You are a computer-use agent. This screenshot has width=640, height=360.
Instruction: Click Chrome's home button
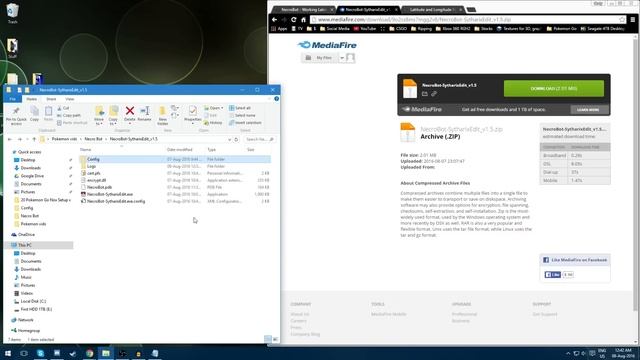tap(303, 19)
